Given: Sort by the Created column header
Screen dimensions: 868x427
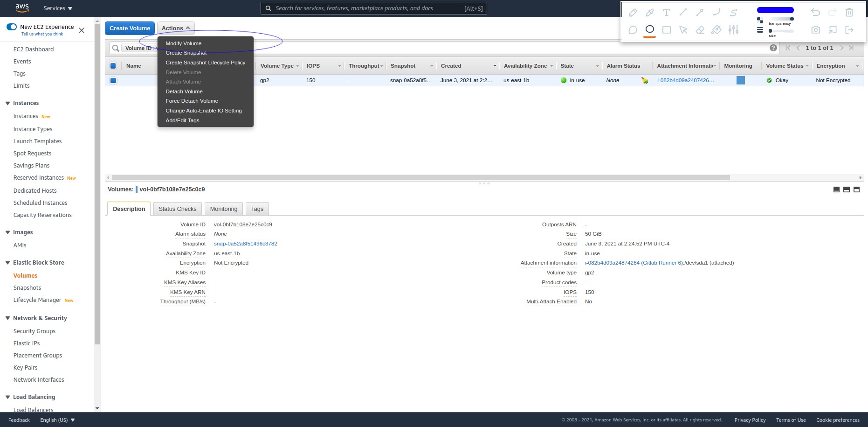Looking at the screenshot, I should point(468,66).
